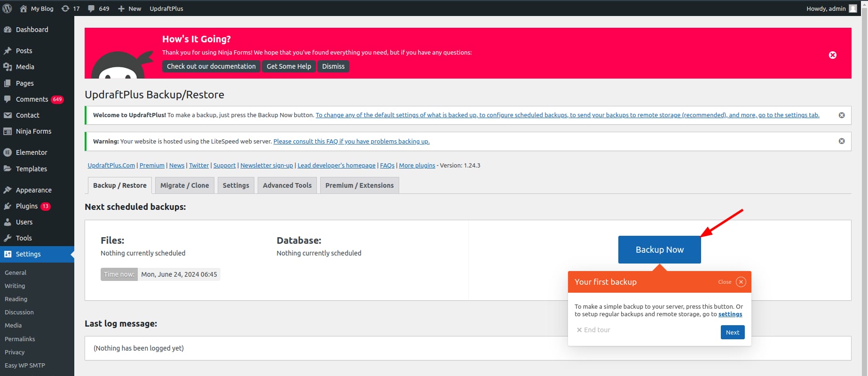The height and width of the screenshot is (376, 868).
Task: Open the Permalinks settings submenu
Action: (x=20, y=339)
